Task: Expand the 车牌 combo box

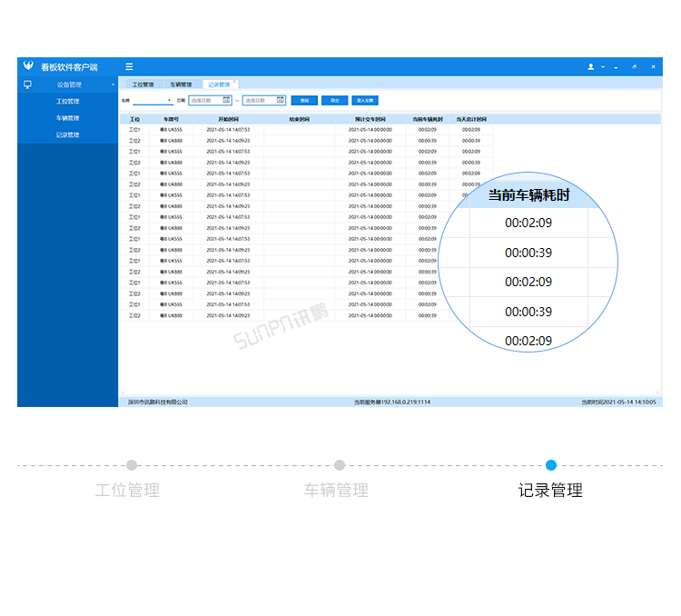Action: pos(153,101)
